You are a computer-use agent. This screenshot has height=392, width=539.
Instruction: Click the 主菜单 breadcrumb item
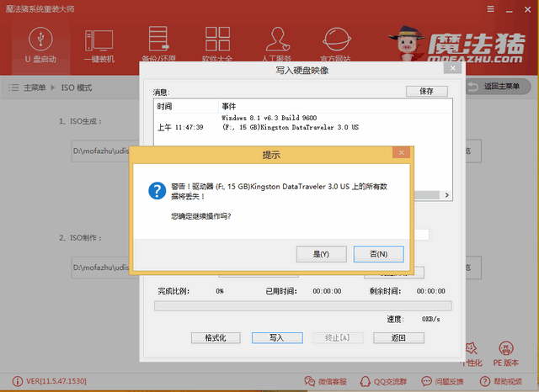coord(34,87)
